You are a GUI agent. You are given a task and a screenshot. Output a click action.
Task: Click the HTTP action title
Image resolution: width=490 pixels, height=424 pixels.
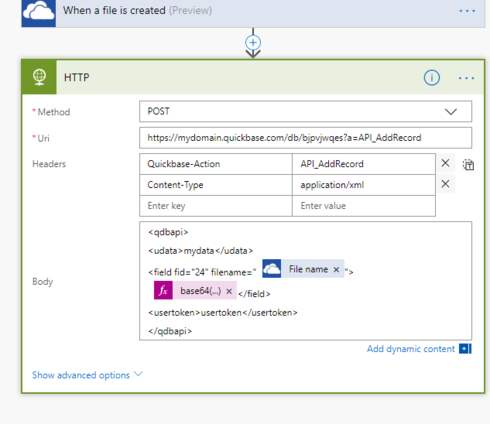[x=77, y=77]
